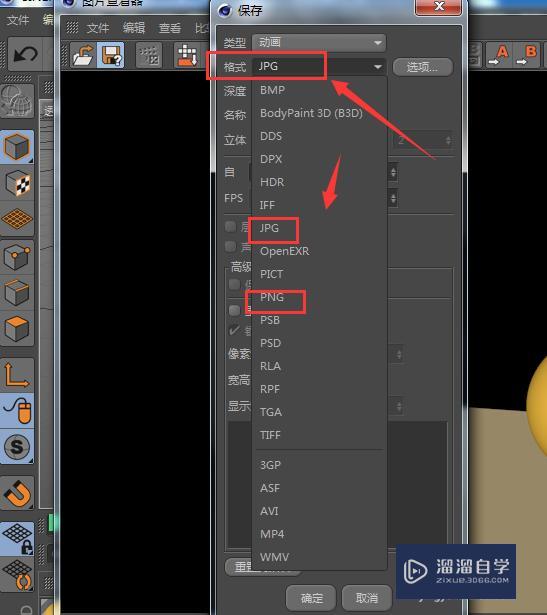547x615 pixels.
Task: Toggle the Snap magnet icon
Action: click(x=17, y=493)
